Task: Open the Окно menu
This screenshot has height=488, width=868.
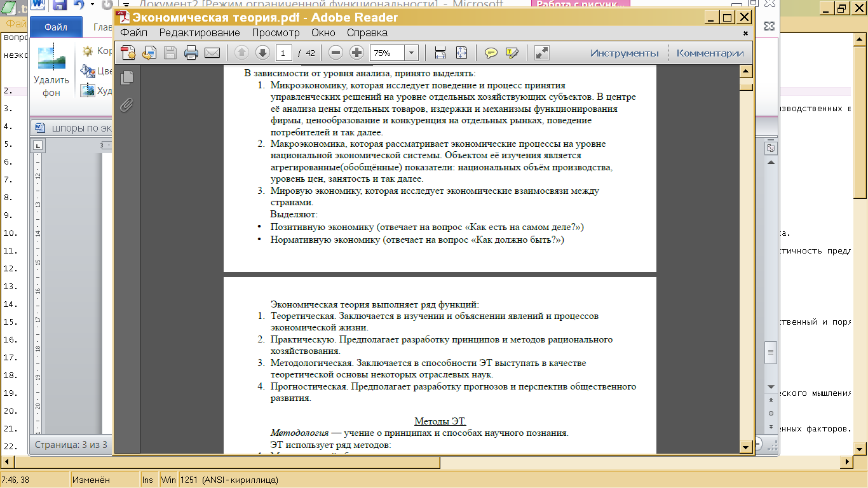Action: pyautogui.click(x=323, y=32)
